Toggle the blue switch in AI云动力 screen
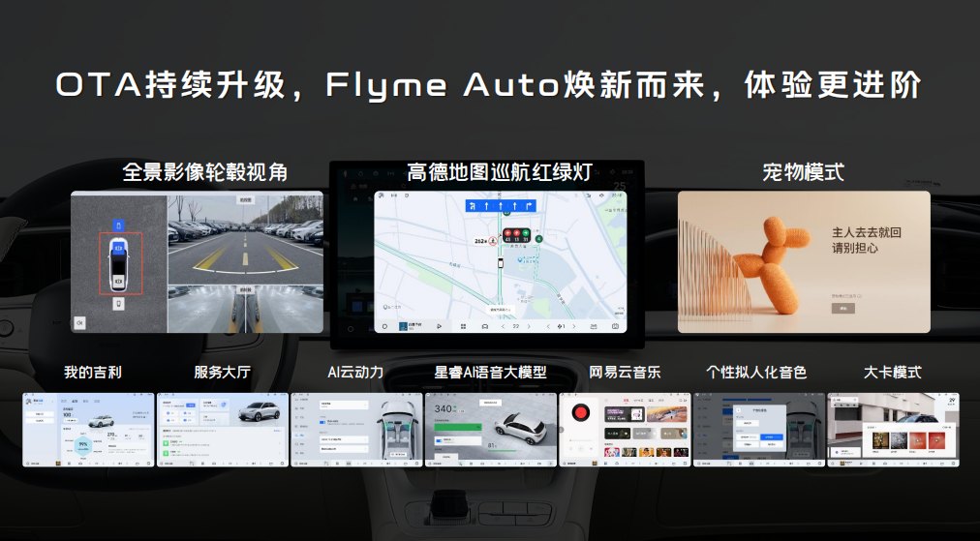Screen dimensions: 980x541 click(x=322, y=422)
